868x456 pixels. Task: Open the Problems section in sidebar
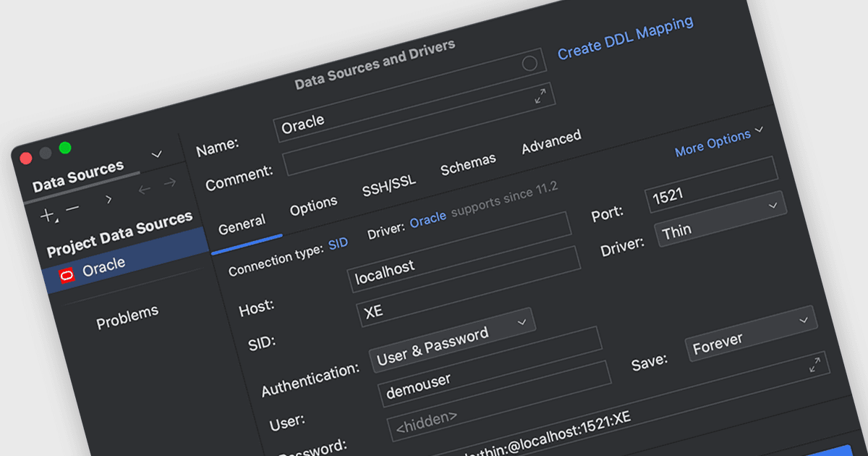127,317
